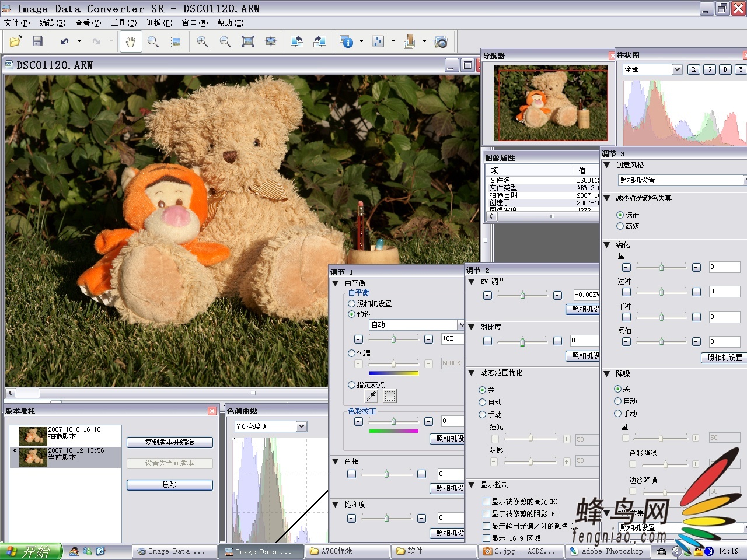Click the contrast slider handle
This screenshot has height=560, width=747.
(522, 342)
